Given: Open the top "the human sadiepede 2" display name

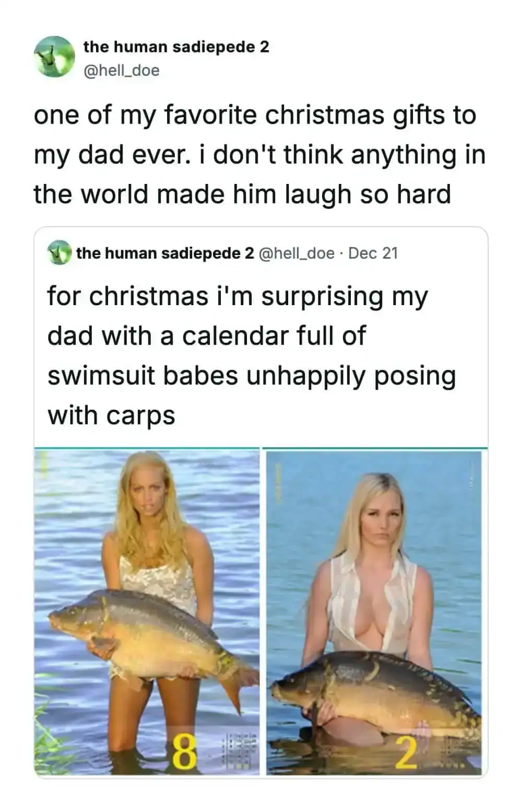Looking at the screenshot, I should click(176, 47).
